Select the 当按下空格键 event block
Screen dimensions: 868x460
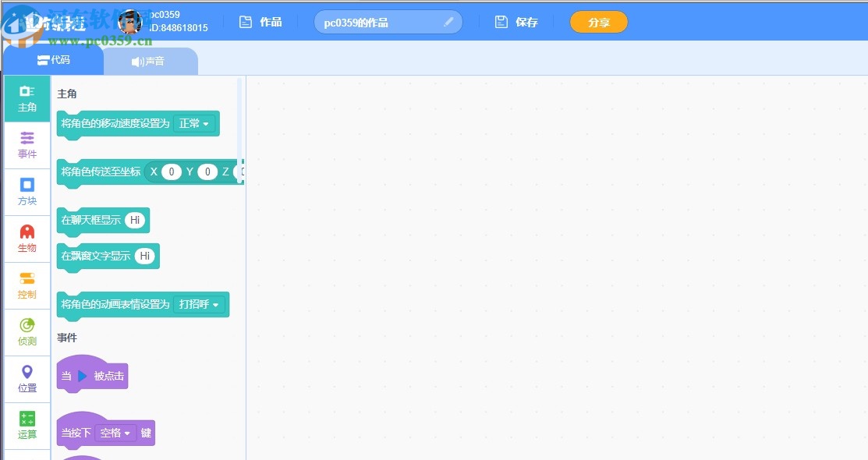[106, 432]
